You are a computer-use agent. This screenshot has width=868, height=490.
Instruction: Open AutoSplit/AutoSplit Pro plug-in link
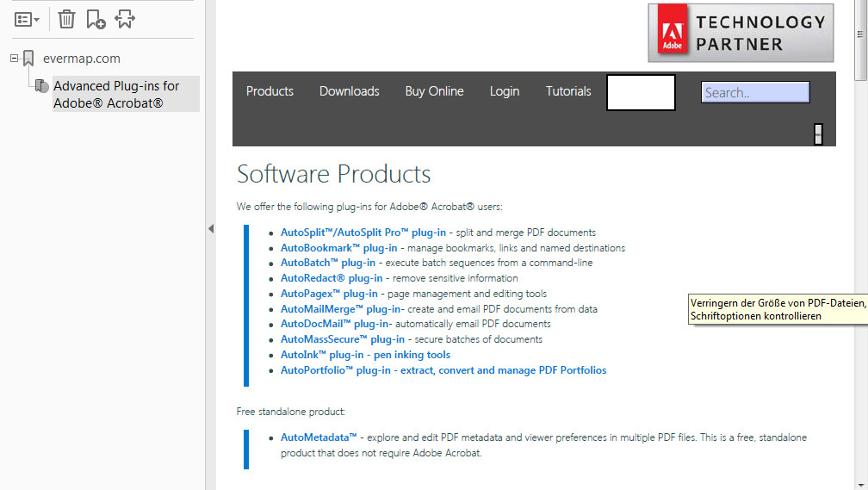[363, 233]
